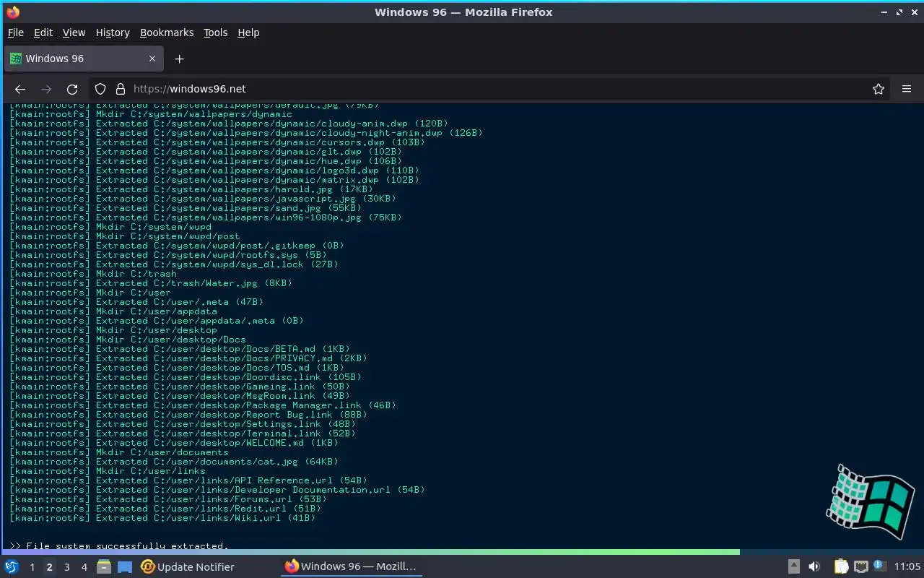Click the blue notification tray icon
This screenshot has height=578, width=924.
[x=879, y=566]
